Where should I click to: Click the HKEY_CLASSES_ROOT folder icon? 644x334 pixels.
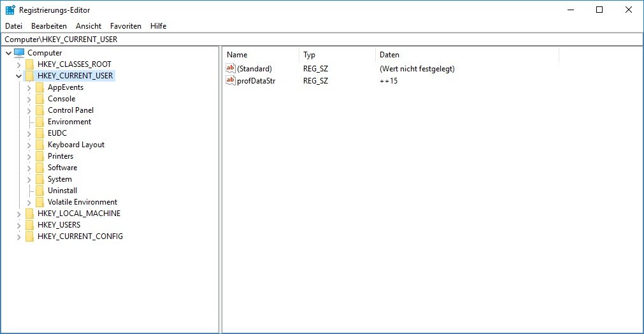(29, 64)
